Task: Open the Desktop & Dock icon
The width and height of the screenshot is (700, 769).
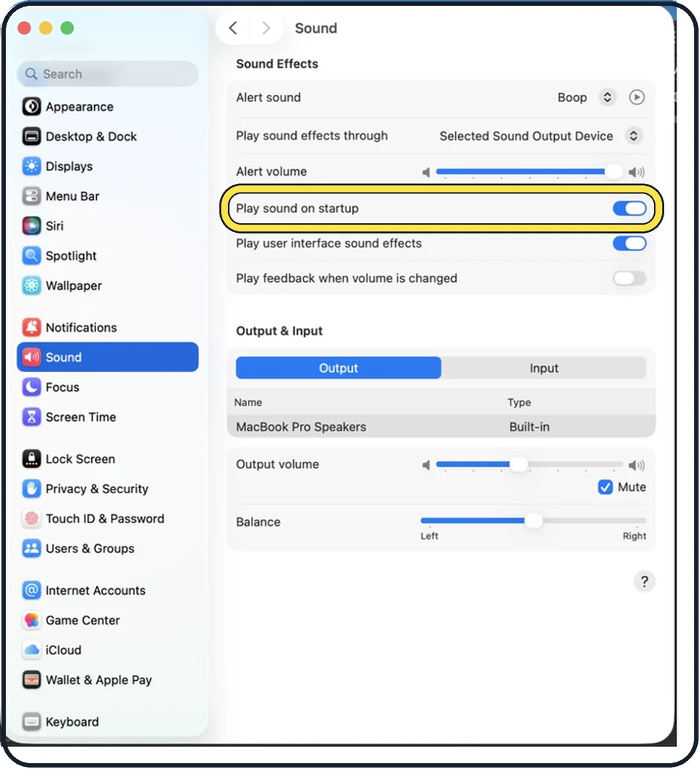Action: (31, 136)
